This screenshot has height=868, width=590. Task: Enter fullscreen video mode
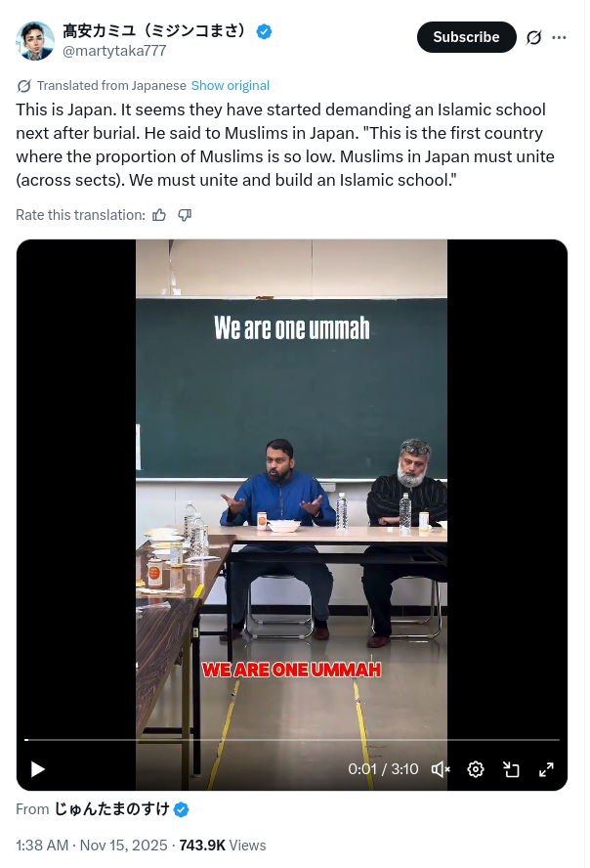(x=546, y=769)
